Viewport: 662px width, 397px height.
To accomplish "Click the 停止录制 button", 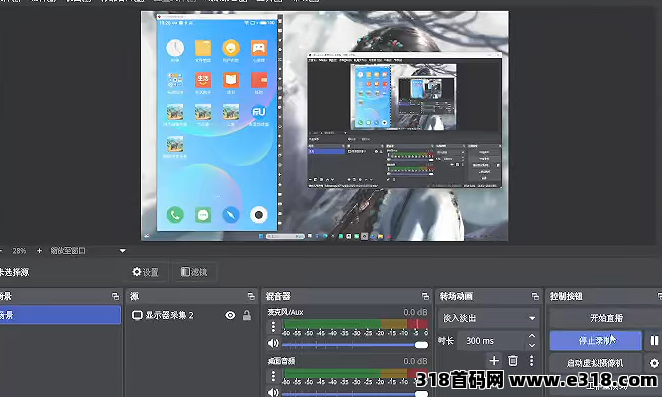I will 596,340.
